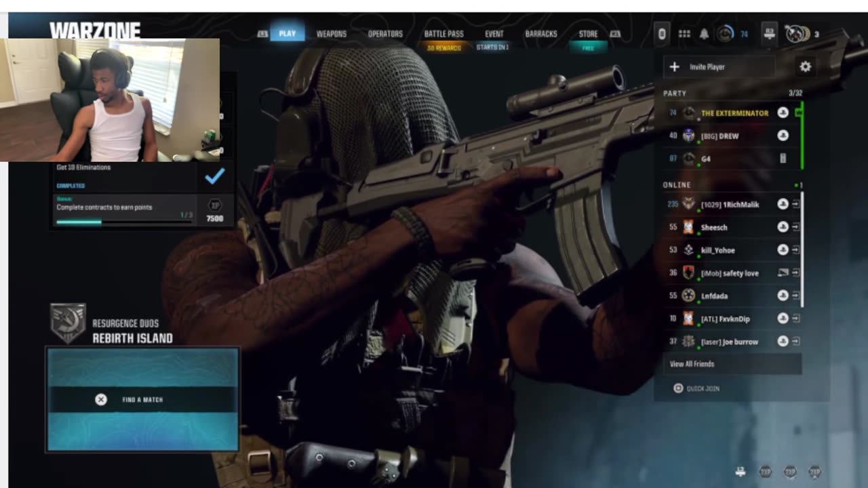Open player rank level 74 emblem
868x488 pixels.
click(x=726, y=33)
